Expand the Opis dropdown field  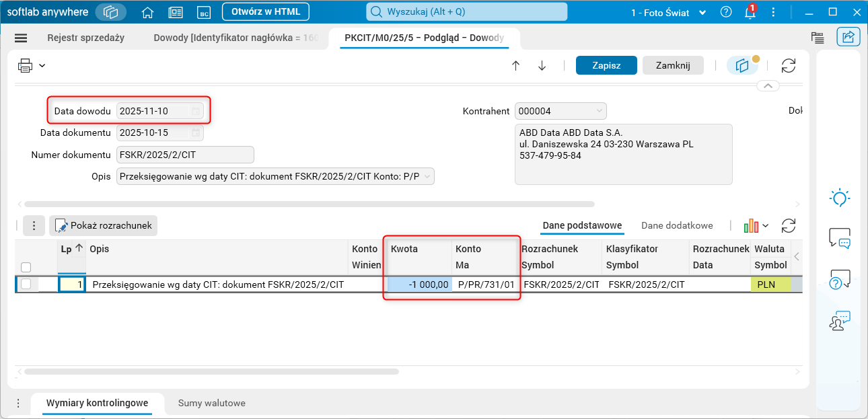point(427,177)
